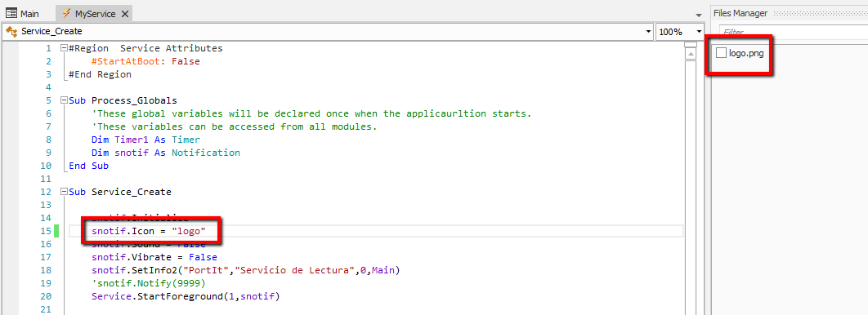Click the first green comment line
Image resolution: width=868 pixels, height=315 pixels.
tap(311, 114)
